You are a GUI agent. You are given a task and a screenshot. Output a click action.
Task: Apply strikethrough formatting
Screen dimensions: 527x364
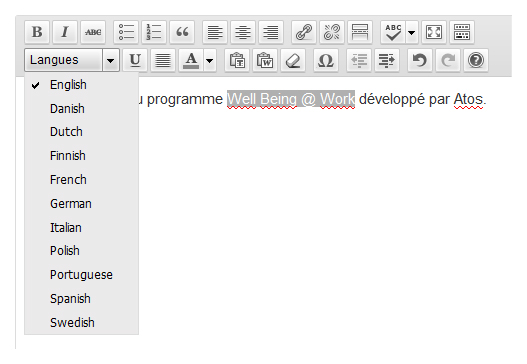point(93,32)
